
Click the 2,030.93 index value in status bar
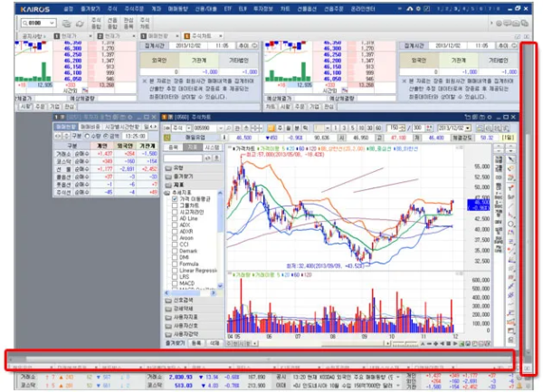(x=180, y=377)
